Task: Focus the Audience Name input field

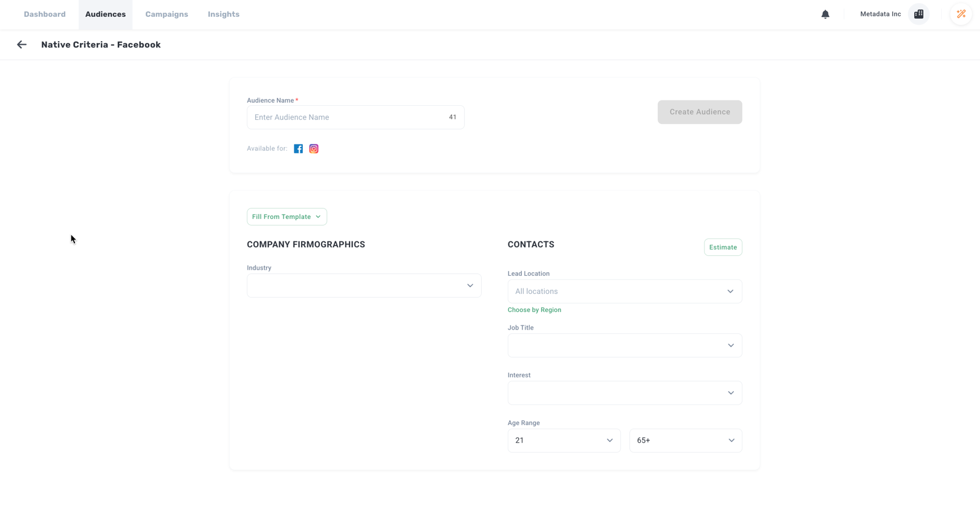Action: [x=348, y=117]
